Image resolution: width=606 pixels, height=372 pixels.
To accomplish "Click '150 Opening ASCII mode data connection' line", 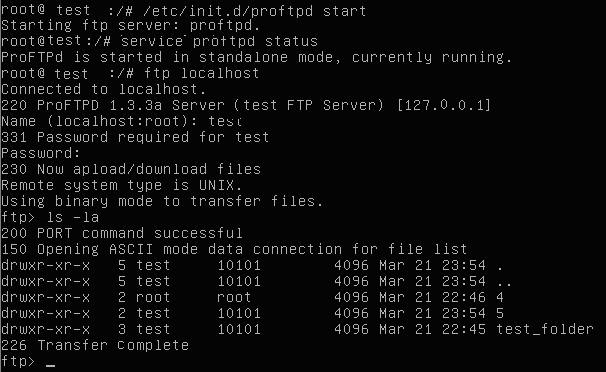I will point(234,249).
